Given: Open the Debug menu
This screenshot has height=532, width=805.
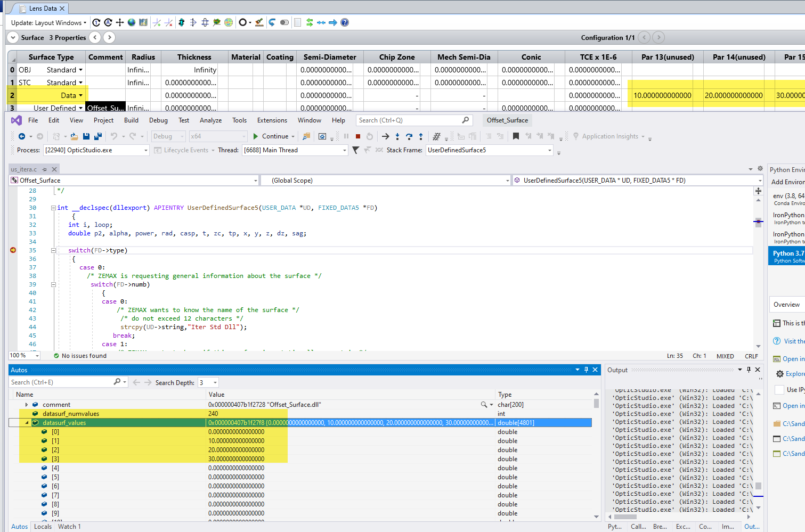Looking at the screenshot, I should 158,120.
